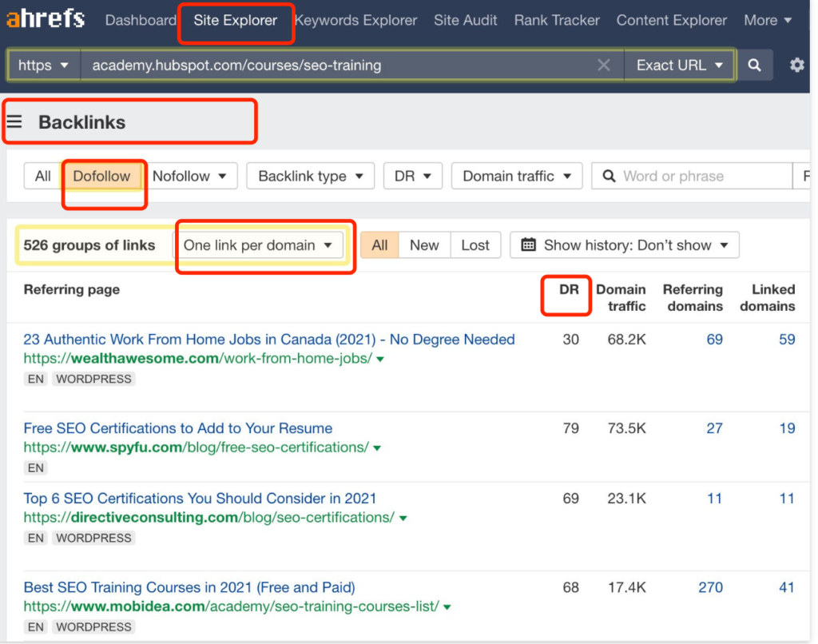Click linked domains 41 for mobidea
Screen dimensions: 818x644
coord(787,587)
